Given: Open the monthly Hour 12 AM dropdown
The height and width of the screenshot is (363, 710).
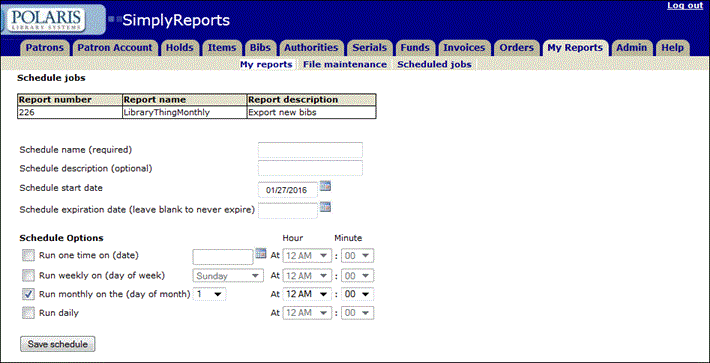Looking at the screenshot, I should pos(307,294).
